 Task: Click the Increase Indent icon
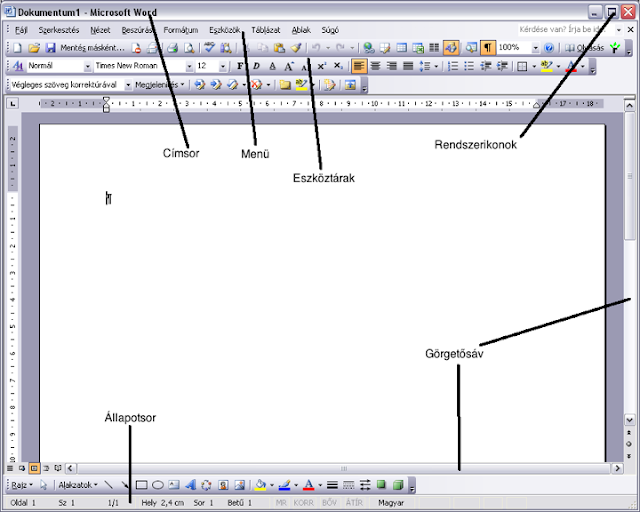point(502,66)
